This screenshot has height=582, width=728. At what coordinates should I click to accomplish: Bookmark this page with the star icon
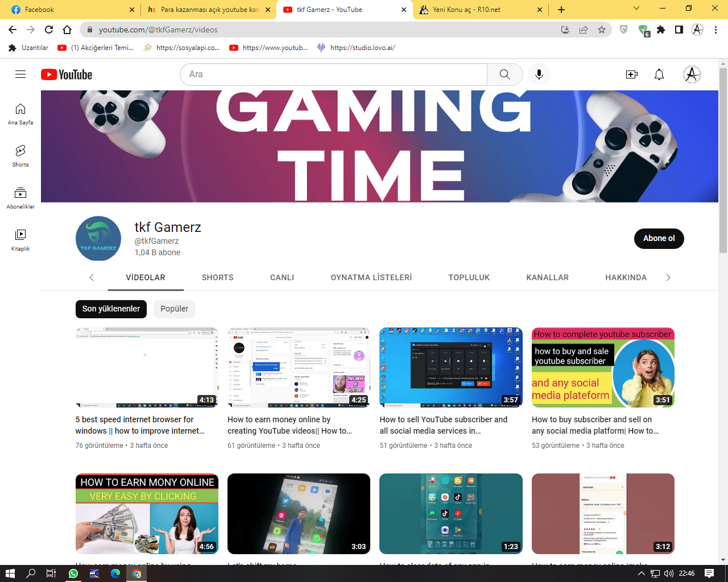coord(602,30)
